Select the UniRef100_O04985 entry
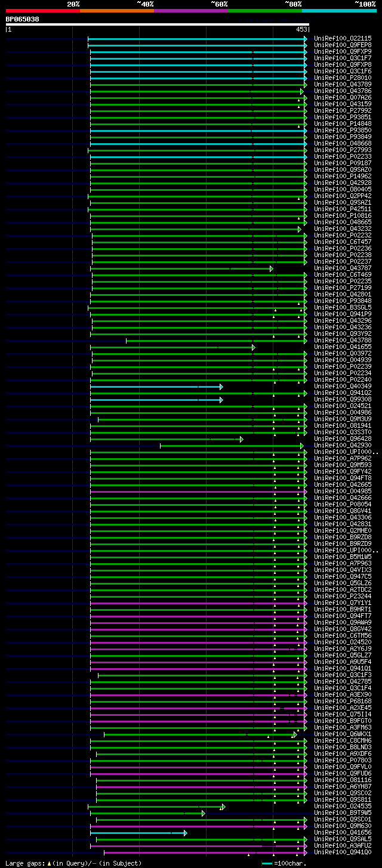Image resolution: width=382 pixels, height=868 pixels. (343, 492)
